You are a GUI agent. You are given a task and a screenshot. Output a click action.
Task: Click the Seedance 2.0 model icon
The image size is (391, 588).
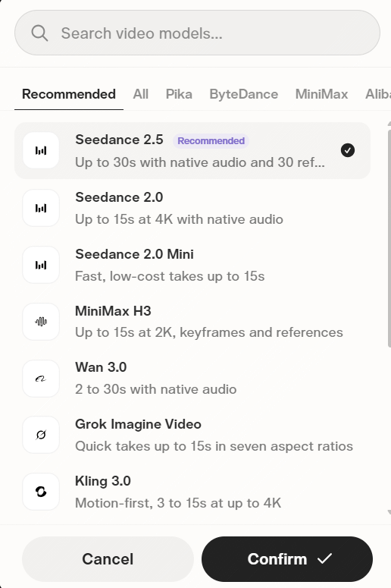pos(41,208)
